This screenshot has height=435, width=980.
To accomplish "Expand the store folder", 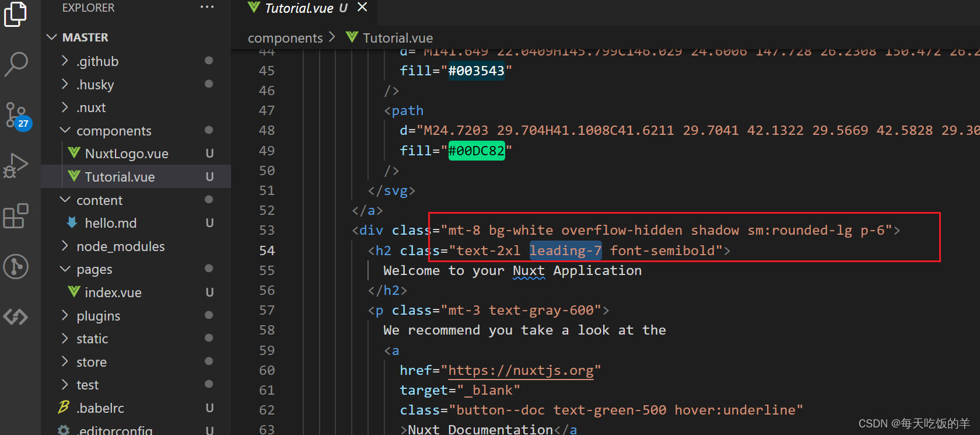I will pyautogui.click(x=65, y=361).
